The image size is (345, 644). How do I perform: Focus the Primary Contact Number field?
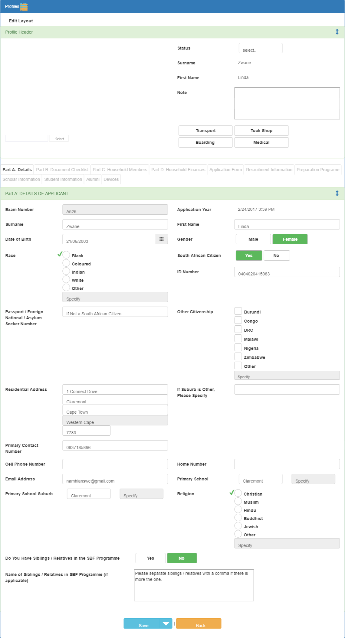[x=115, y=445]
